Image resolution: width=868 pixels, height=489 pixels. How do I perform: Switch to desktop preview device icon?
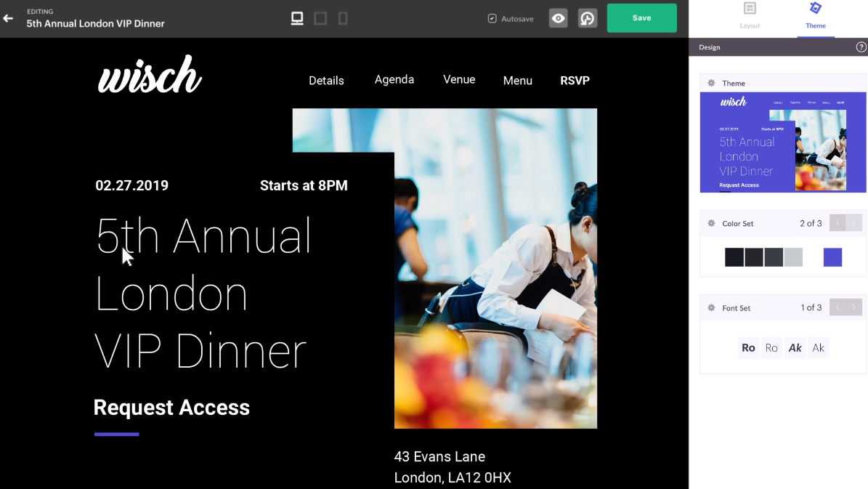(297, 18)
